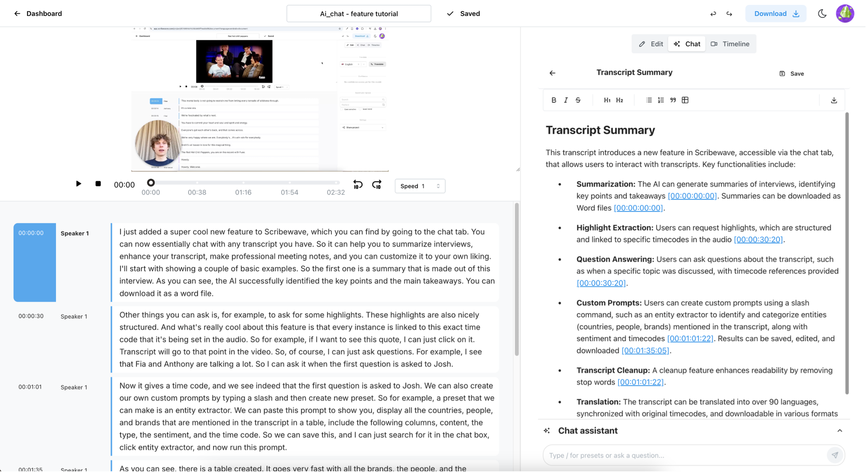Insert a bullet list

648,100
